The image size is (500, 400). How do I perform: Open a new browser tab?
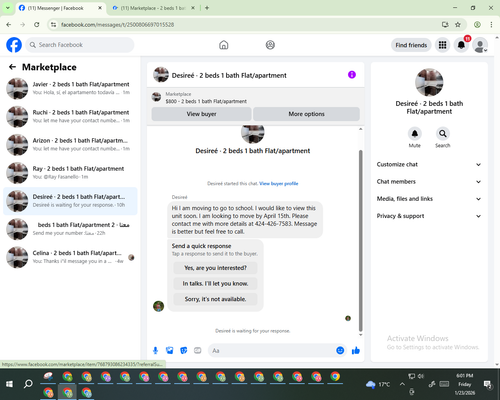point(207,8)
